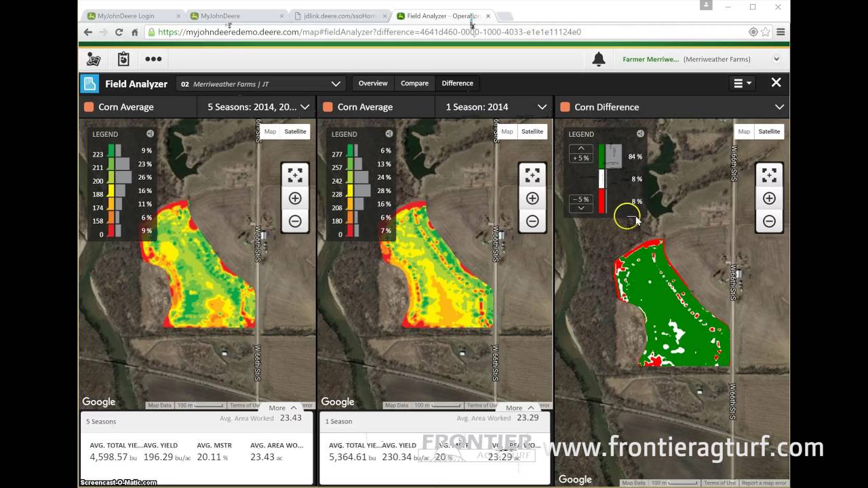The height and width of the screenshot is (488, 868).
Task: Switch Corn Difference map to Satellite view
Action: click(769, 131)
